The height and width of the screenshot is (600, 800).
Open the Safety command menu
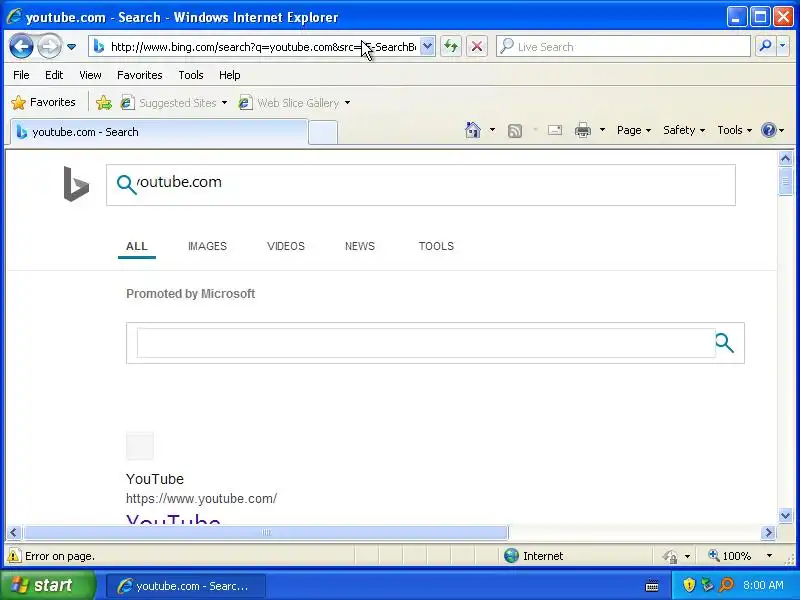[x=684, y=130]
